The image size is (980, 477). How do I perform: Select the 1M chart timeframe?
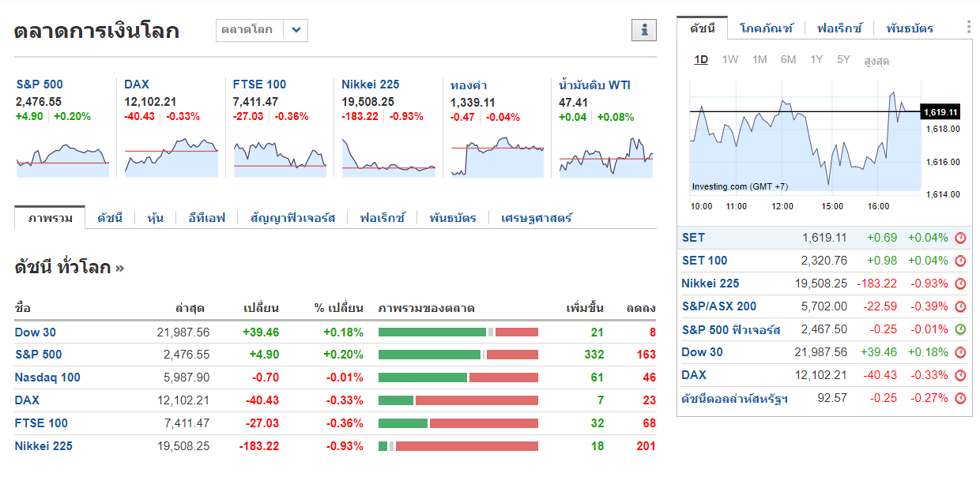[x=759, y=59]
